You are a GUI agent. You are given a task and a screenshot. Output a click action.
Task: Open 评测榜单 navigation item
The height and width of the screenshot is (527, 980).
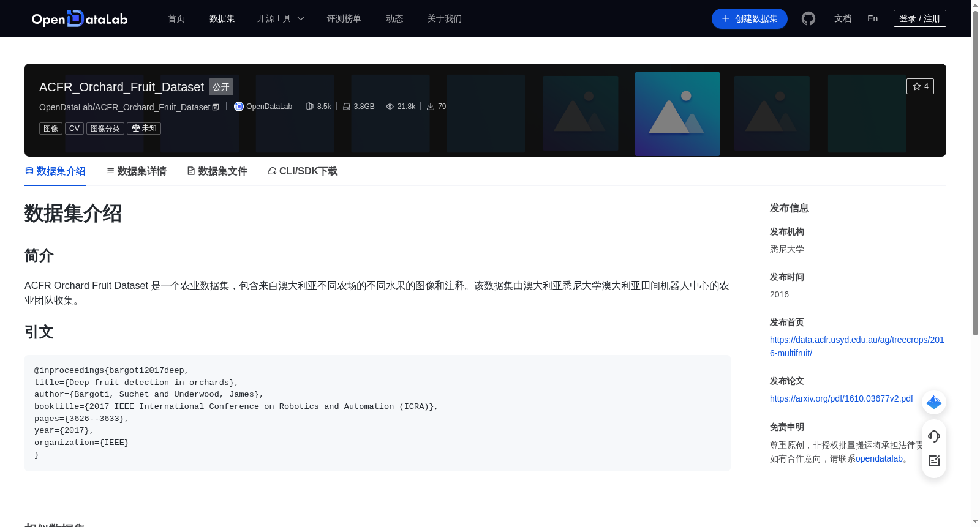pyautogui.click(x=344, y=19)
